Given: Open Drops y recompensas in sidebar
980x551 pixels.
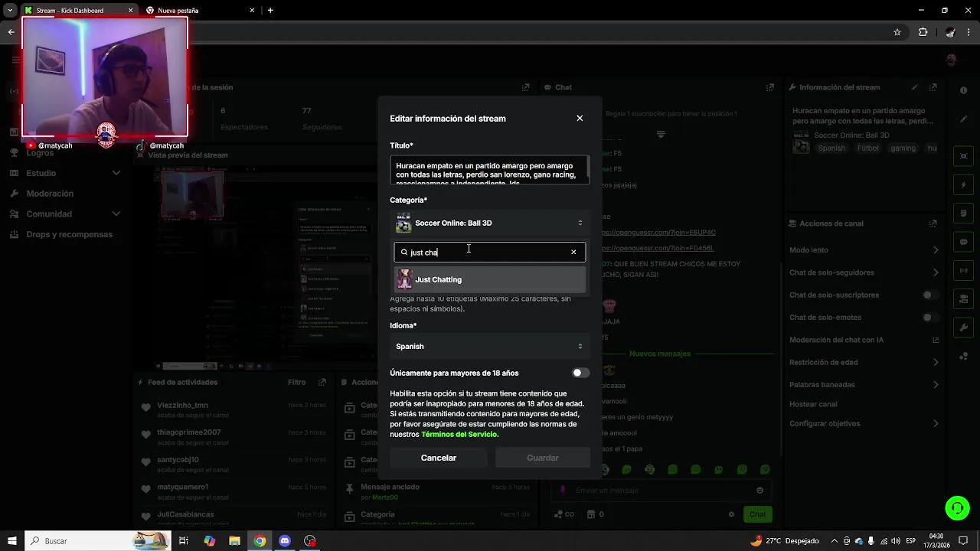Looking at the screenshot, I should tap(69, 235).
